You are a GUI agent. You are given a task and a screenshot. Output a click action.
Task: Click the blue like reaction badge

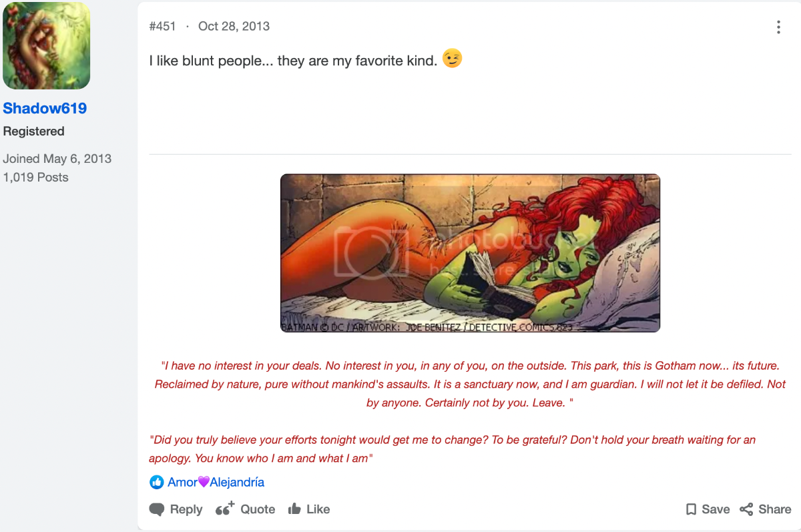pos(157,482)
